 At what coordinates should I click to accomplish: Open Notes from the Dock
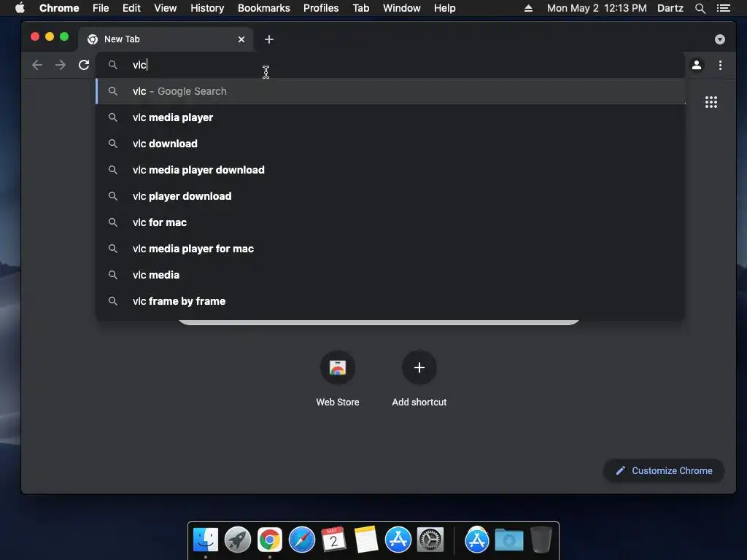tap(366, 540)
